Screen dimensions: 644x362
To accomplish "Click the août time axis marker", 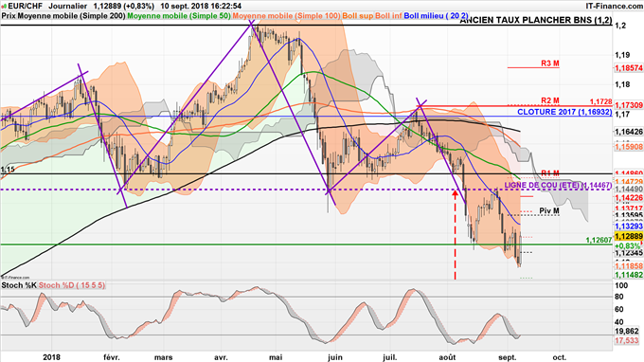I will click(448, 357).
